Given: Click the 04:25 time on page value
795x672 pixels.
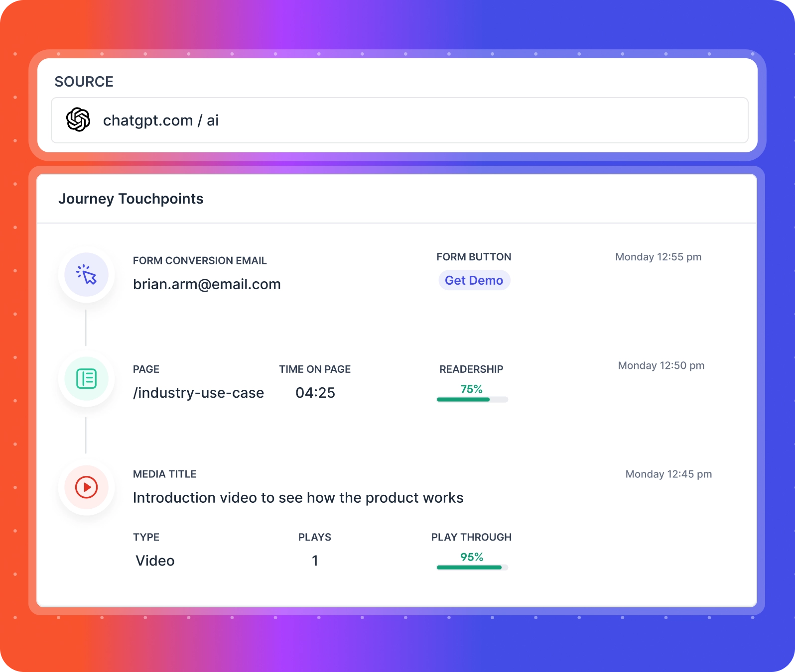Looking at the screenshot, I should 315,393.
